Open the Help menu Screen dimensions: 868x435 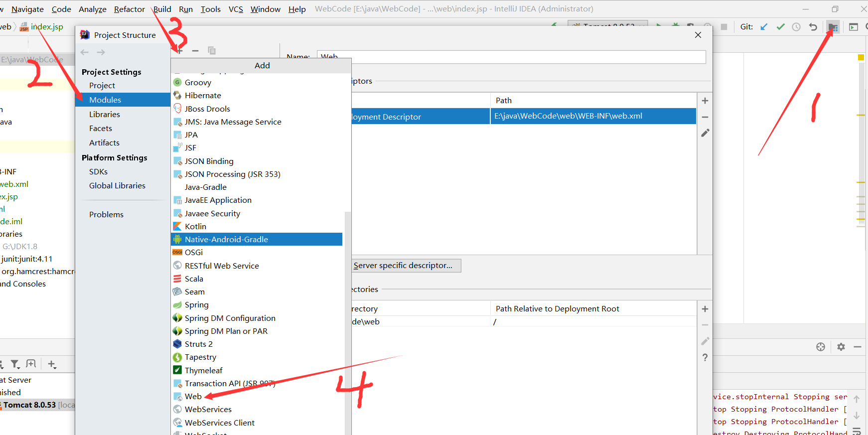[297, 9]
